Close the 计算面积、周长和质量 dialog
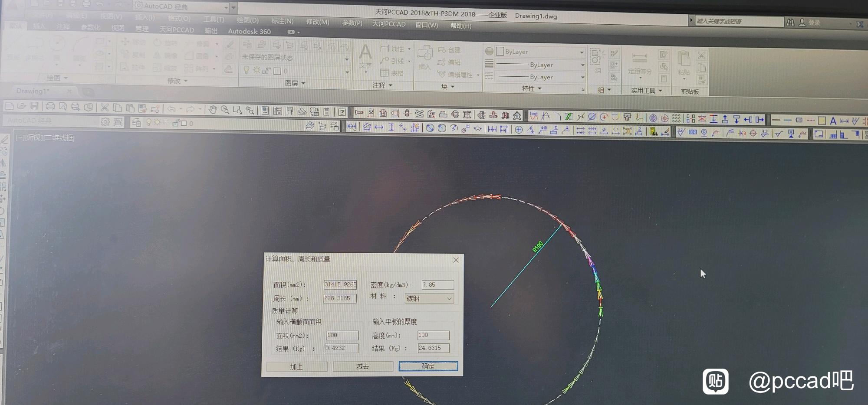The image size is (868, 405). (456, 260)
